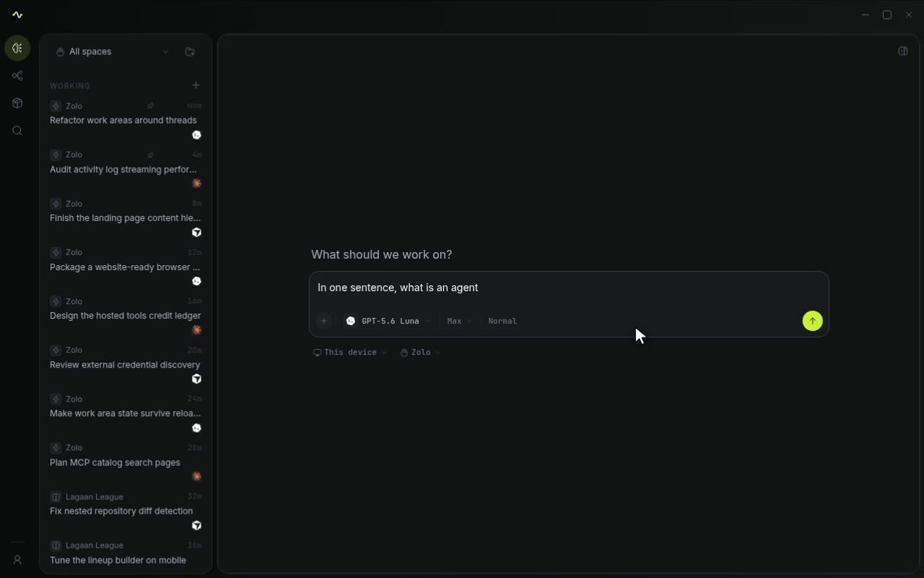The width and height of the screenshot is (924, 578).
Task: Add a new thread with the WORKING plus
Action: [x=196, y=85]
